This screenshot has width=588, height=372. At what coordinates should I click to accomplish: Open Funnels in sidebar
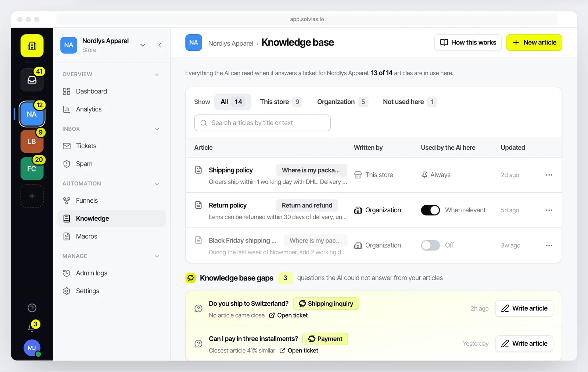click(x=111, y=201)
